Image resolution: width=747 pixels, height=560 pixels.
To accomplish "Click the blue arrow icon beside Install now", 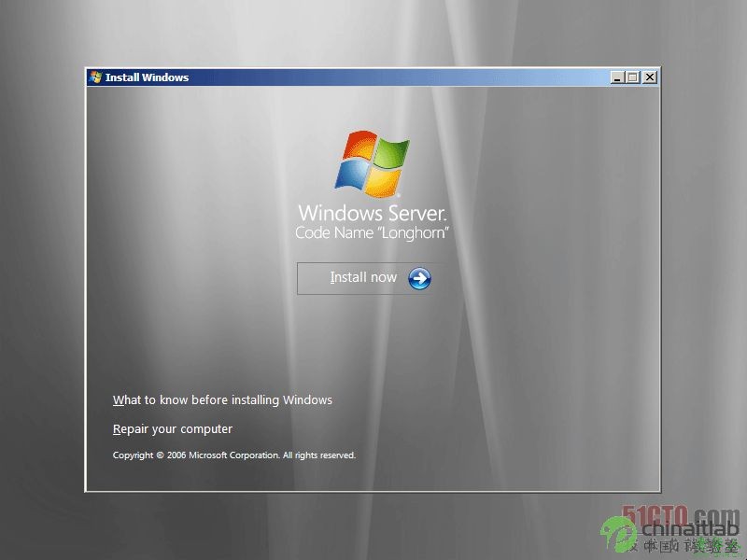I will pyautogui.click(x=419, y=278).
